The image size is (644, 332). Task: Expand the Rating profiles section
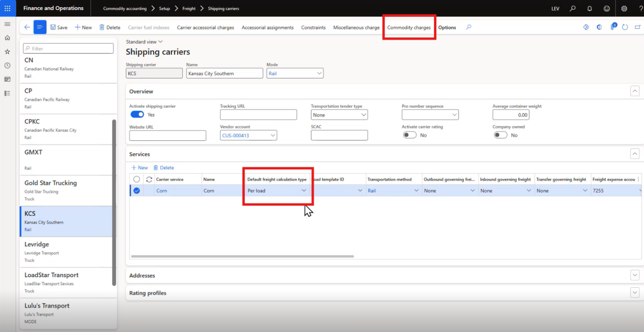pos(634,293)
